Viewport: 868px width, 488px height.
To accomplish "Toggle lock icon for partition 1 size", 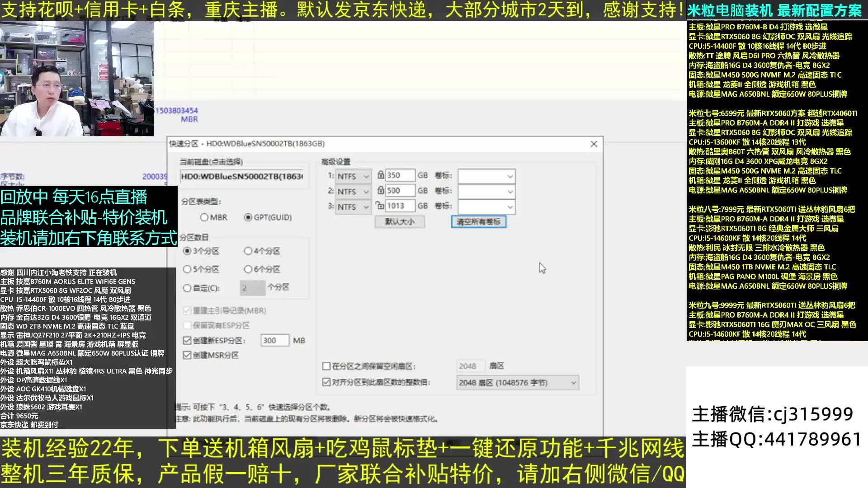I will click(381, 175).
